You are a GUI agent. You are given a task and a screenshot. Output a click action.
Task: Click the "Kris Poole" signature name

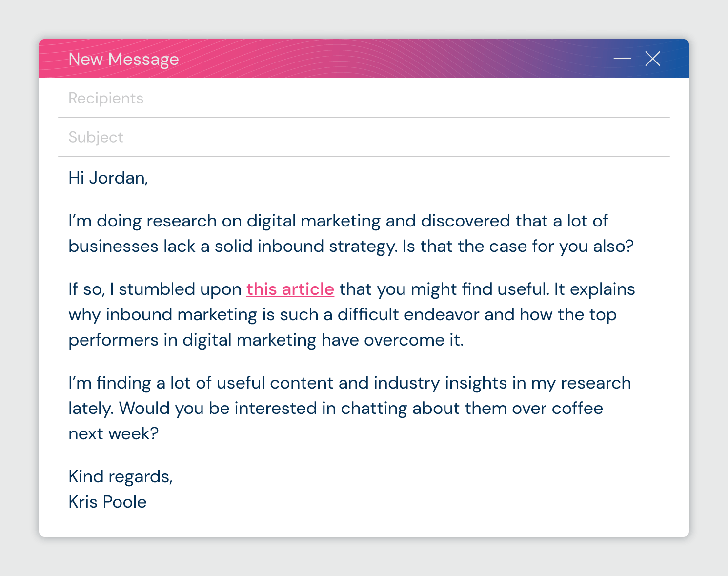coord(107,502)
